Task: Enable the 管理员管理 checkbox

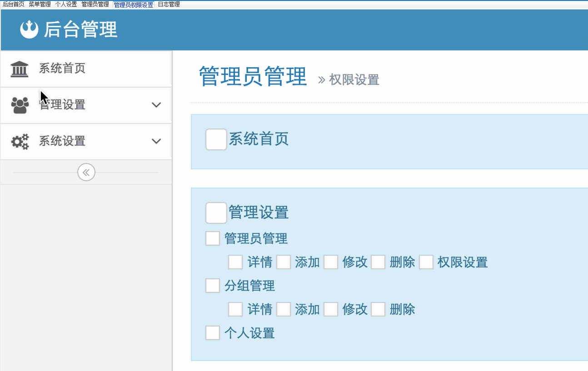Action: [x=213, y=238]
